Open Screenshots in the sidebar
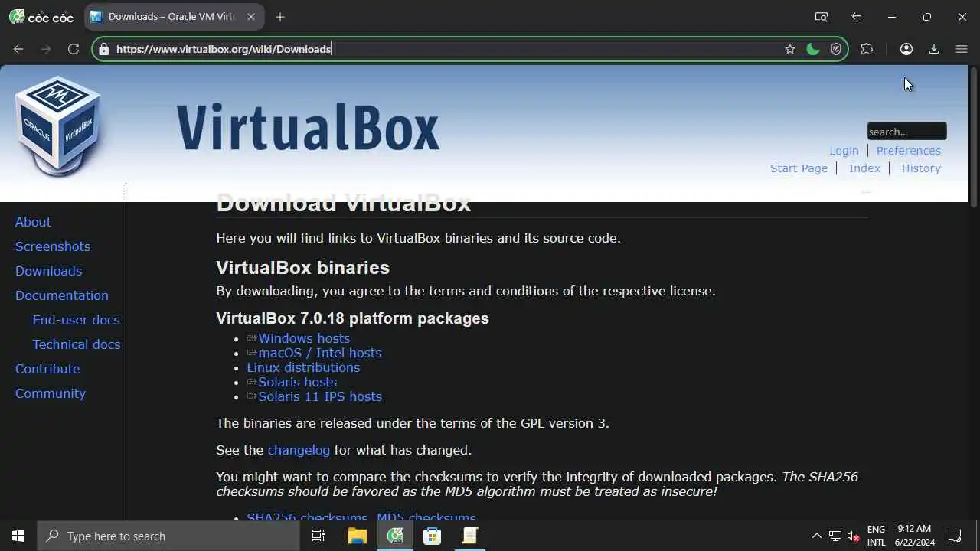 tap(53, 246)
